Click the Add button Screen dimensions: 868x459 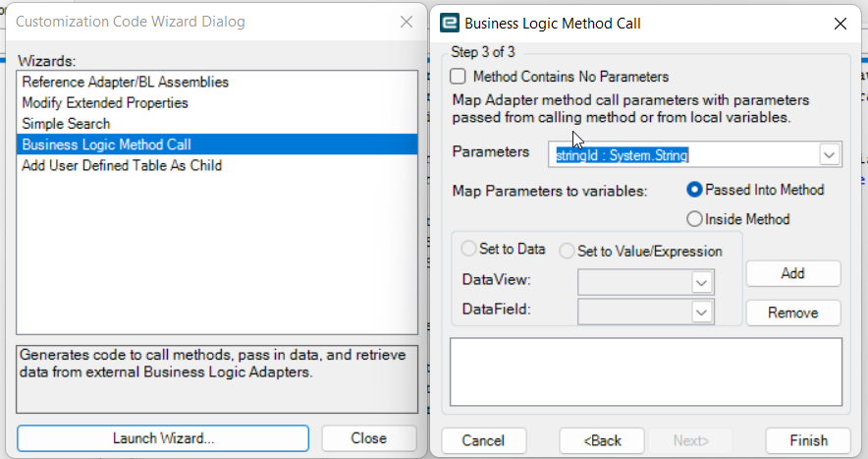pyautogui.click(x=792, y=273)
